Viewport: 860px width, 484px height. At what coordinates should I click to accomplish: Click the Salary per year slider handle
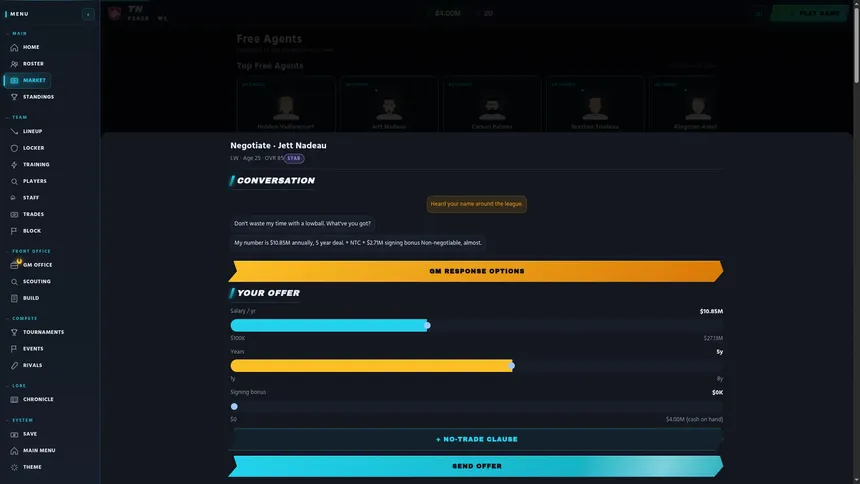(427, 325)
